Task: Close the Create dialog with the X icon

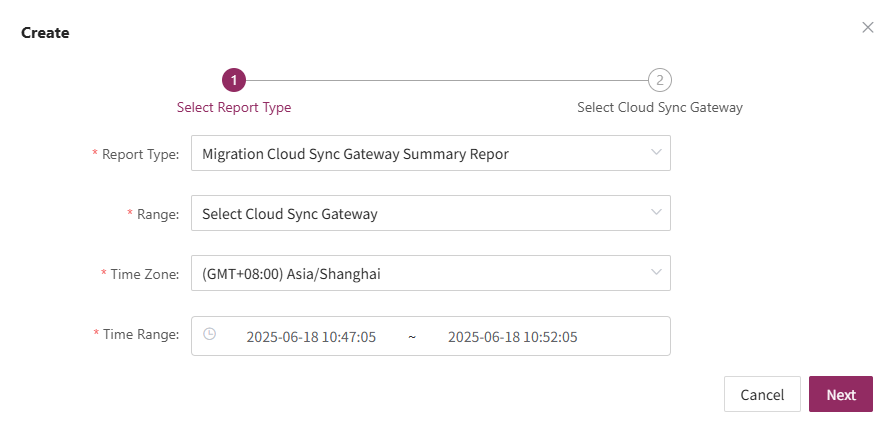Action: coord(868,27)
